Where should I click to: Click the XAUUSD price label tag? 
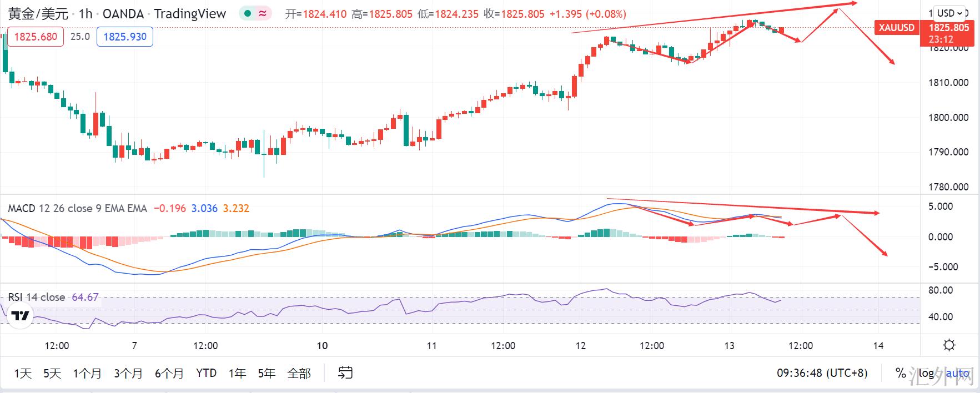[x=896, y=28]
